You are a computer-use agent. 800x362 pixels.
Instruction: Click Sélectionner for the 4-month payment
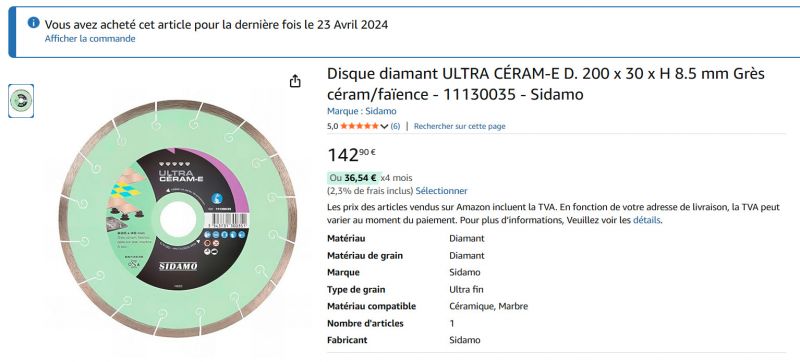[x=441, y=191]
